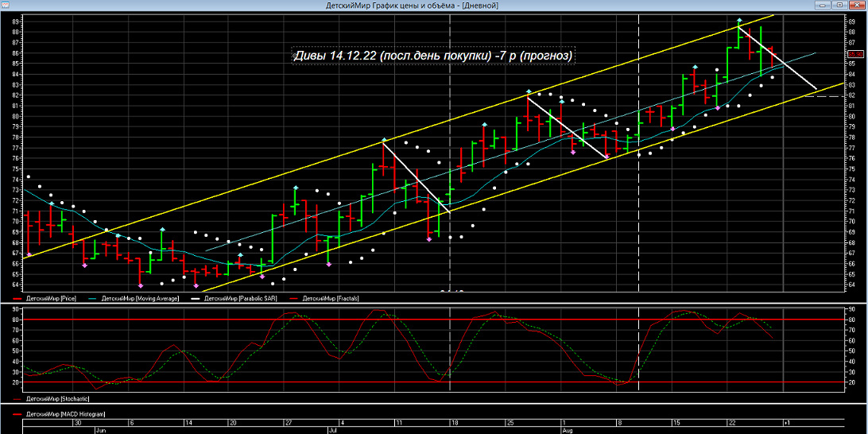Maximize the ДетскийМир chart window

[839, 5]
